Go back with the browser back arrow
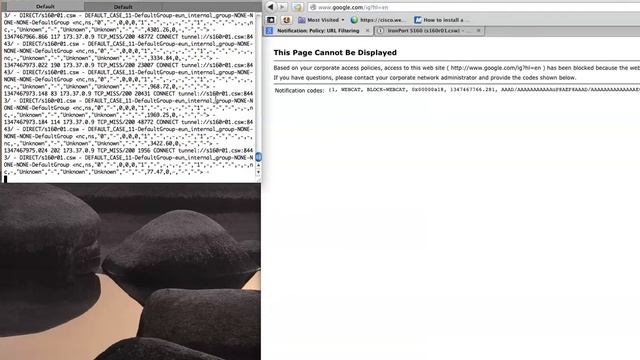 [x=270, y=7]
